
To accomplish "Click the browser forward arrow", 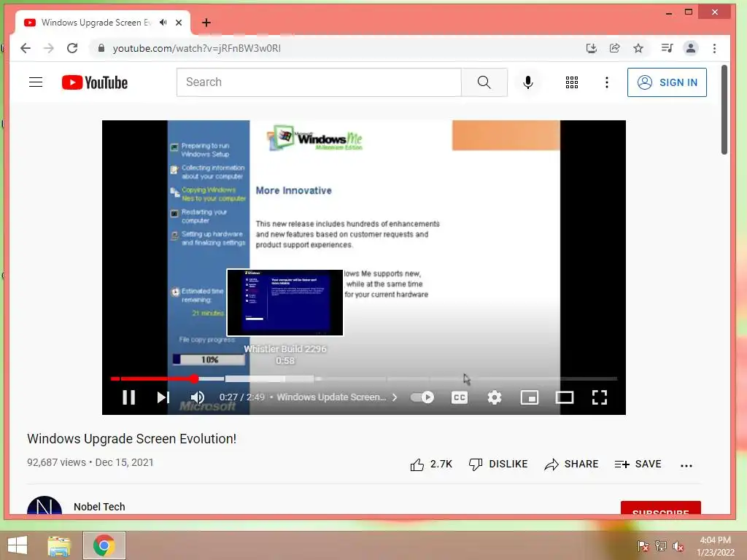I will tap(49, 48).
